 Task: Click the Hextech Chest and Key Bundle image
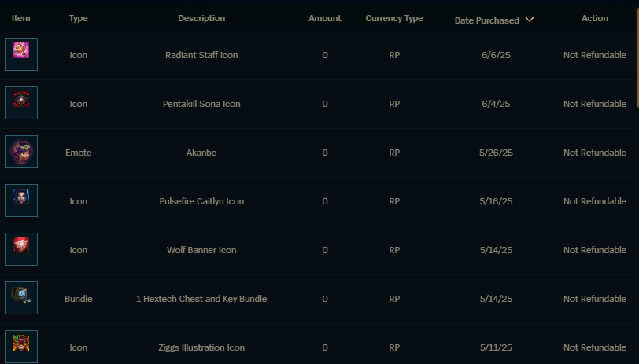(x=21, y=298)
